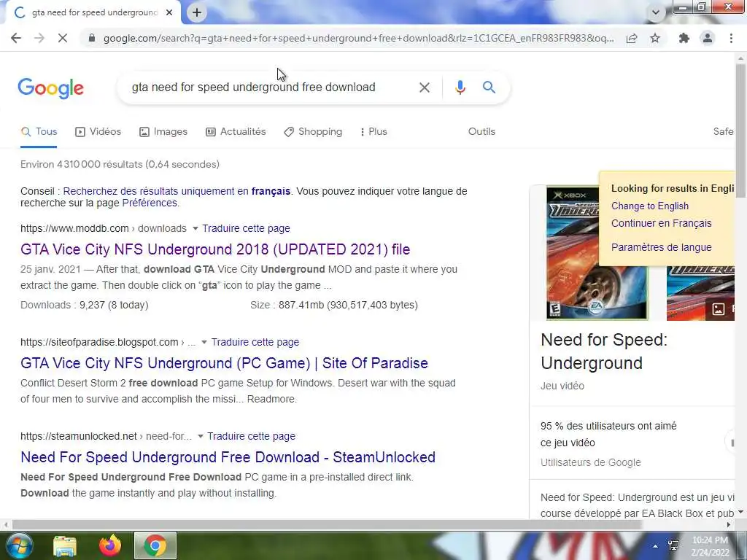Open the Outils search tools
747x560 pixels.
481,132
